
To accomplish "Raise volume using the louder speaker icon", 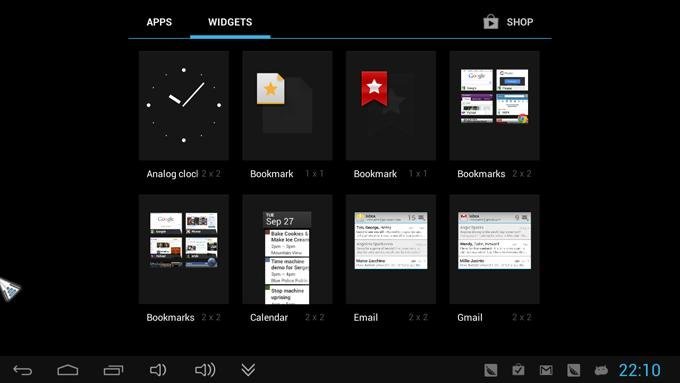I will tap(205, 370).
